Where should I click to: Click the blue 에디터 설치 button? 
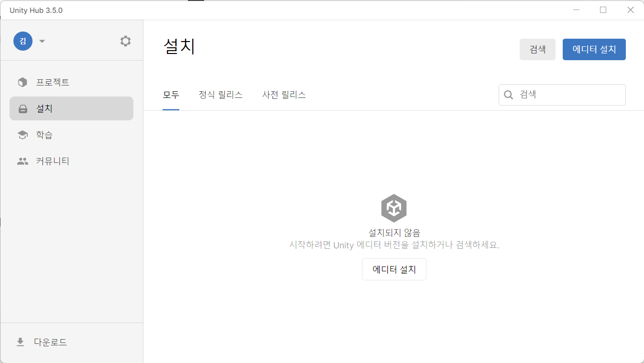coord(594,49)
